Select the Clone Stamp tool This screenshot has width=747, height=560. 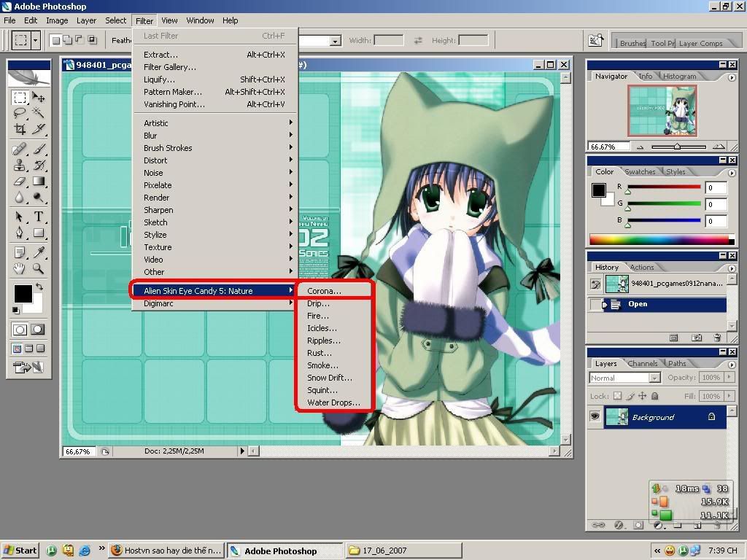(20, 166)
